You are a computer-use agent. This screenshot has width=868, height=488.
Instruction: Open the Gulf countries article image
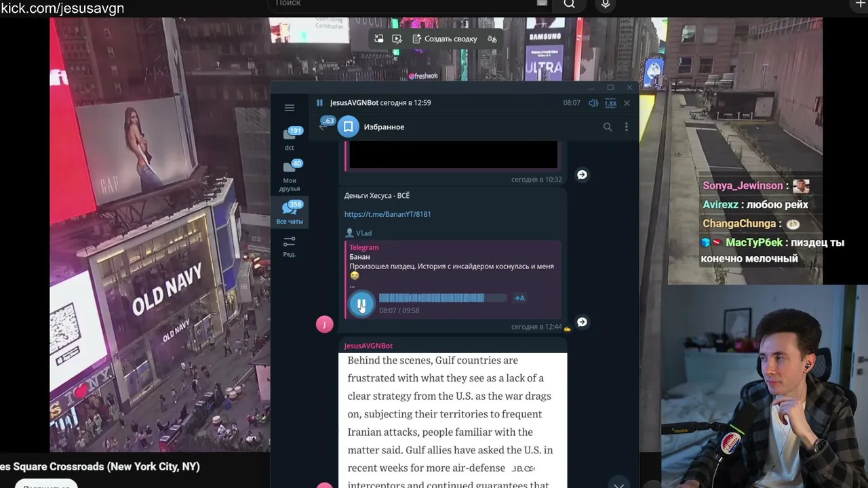click(452, 420)
